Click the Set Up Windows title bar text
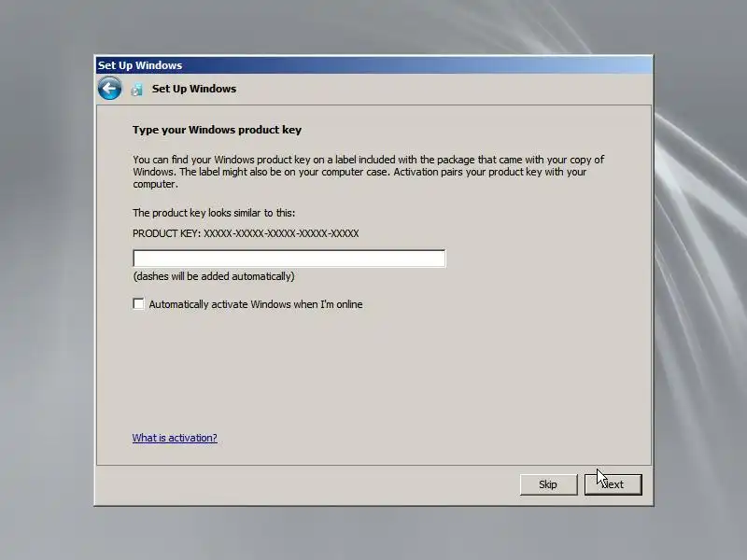 point(140,65)
